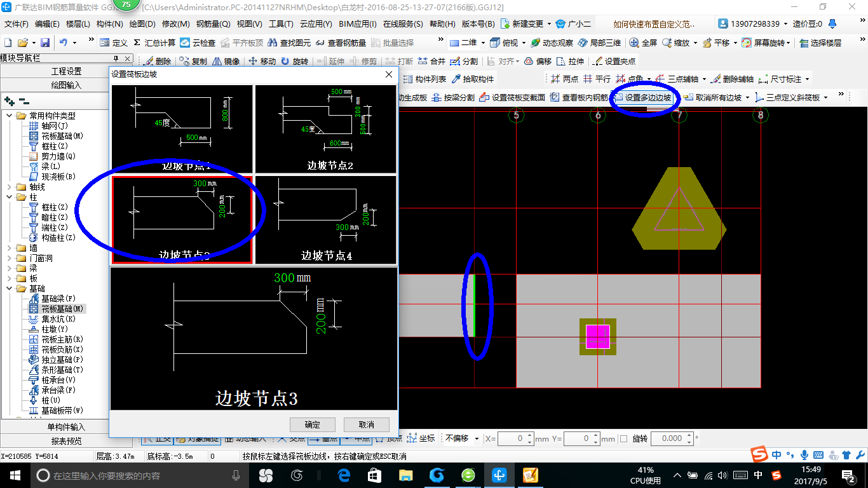Open the 缩放 zoom dropdown arrow
868x488 pixels.
click(695, 43)
